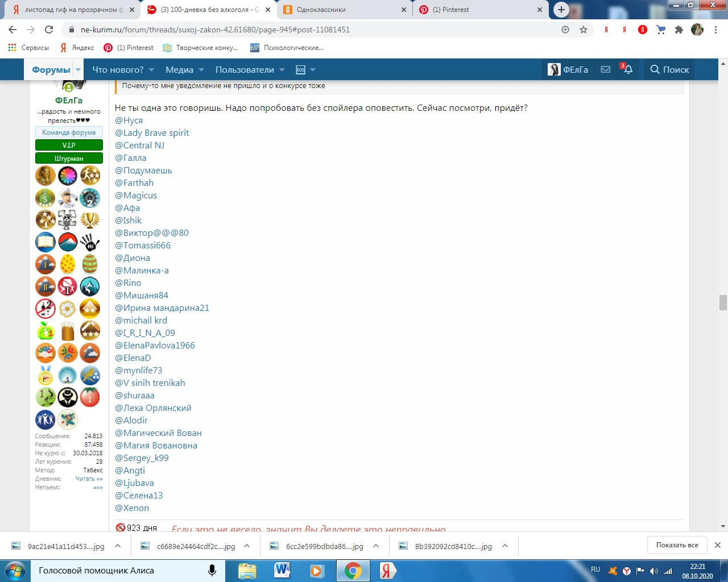Click the SOS icon in the forum navbar
The image size is (728, 582).
coord(301,70)
